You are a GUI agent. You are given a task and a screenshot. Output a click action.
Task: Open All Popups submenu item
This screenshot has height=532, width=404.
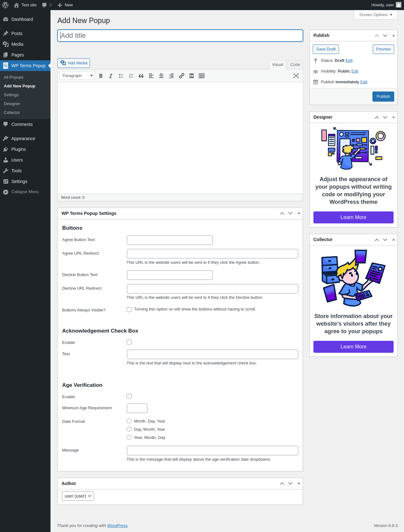pos(14,77)
